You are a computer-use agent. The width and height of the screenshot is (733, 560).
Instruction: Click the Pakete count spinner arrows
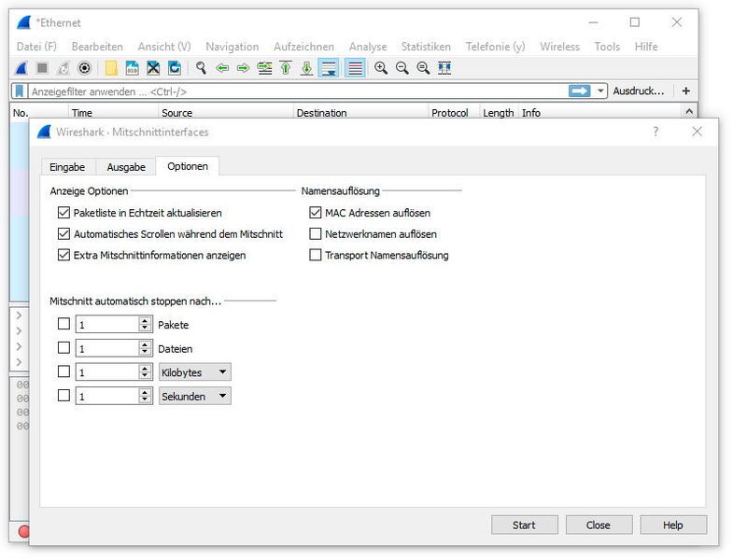point(145,324)
